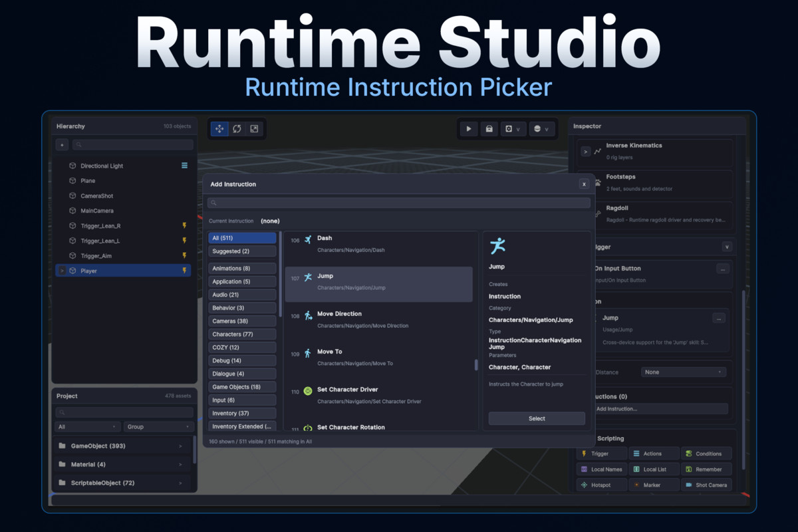Click the large Jump icon in details pane

(x=497, y=246)
